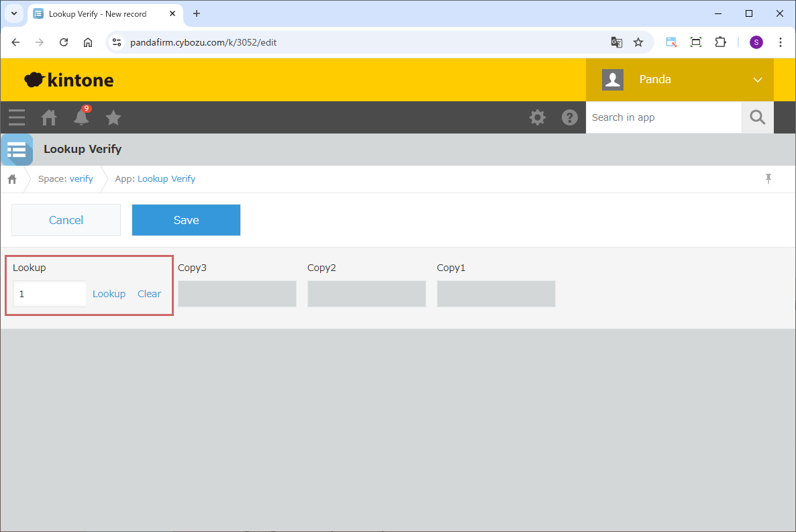This screenshot has height=532, width=796.
Task: Click the Clear link
Action: [x=149, y=294]
